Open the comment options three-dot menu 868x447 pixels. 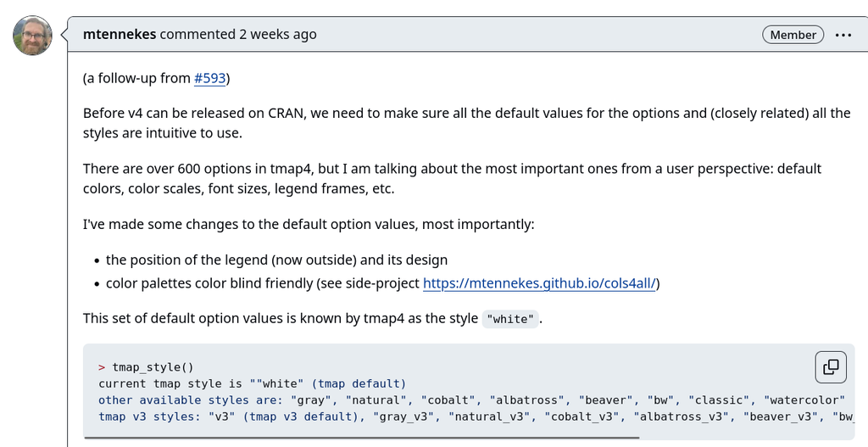point(843,35)
